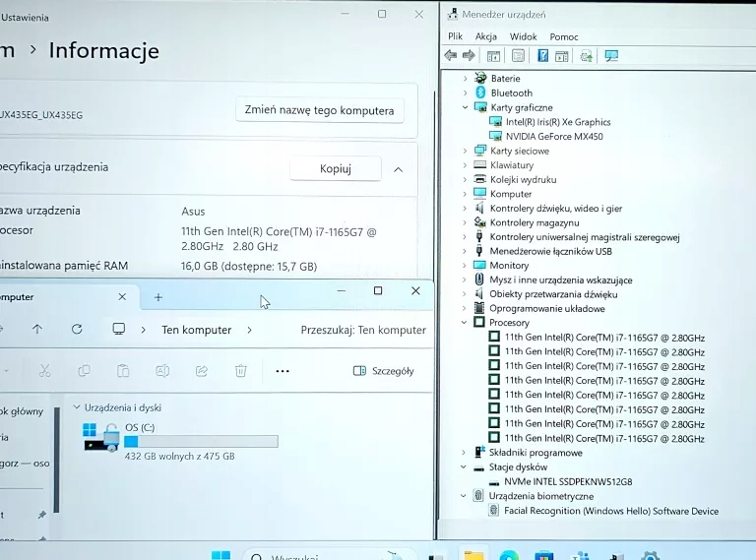Select Kontrolery uniwersalnej magistrali szeregowej
This screenshot has height=560, width=756.
pos(585,237)
